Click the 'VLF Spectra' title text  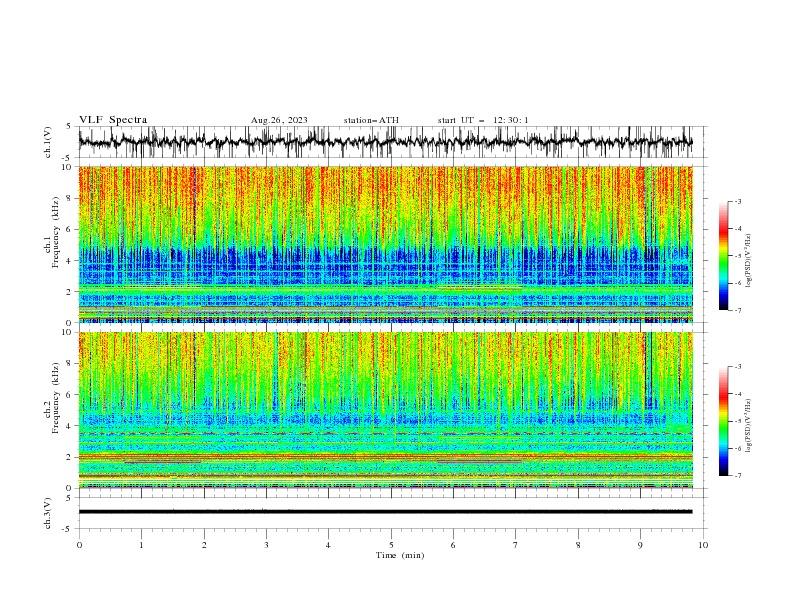113,120
